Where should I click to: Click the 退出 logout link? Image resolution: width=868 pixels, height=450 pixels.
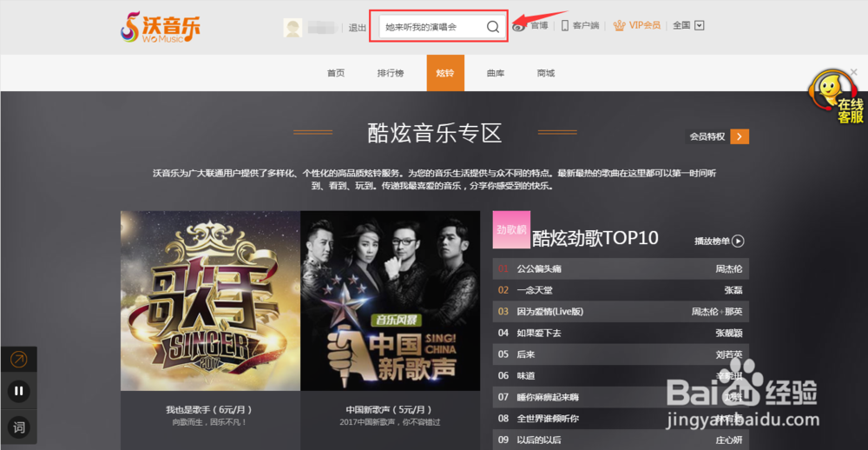click(357, 27)
